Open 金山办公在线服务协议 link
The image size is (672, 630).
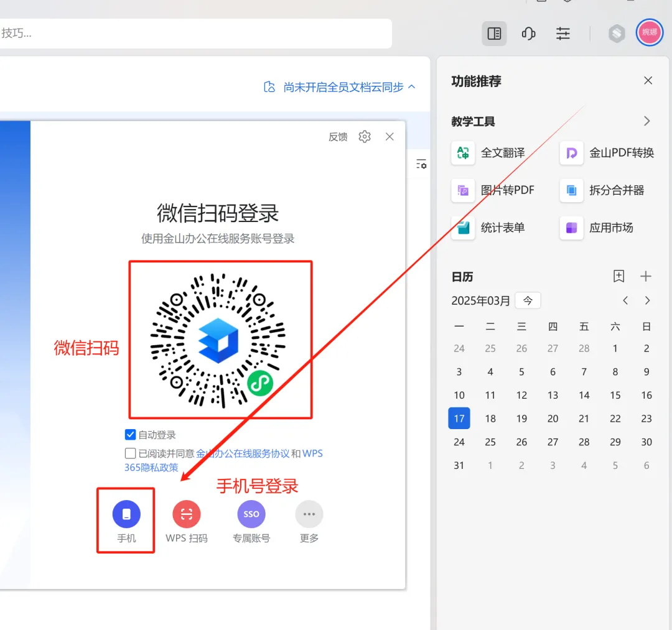pyautogui.click(x=243, y=453)
